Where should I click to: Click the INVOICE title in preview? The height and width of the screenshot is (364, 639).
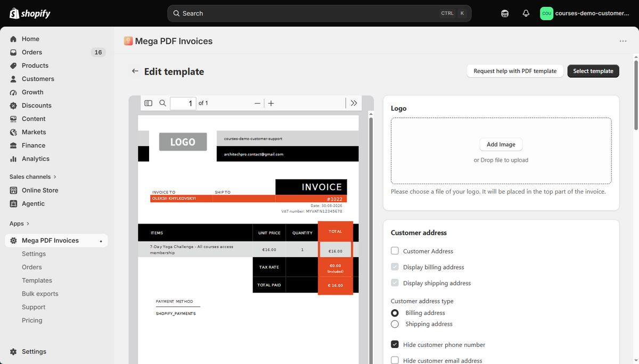322,187
